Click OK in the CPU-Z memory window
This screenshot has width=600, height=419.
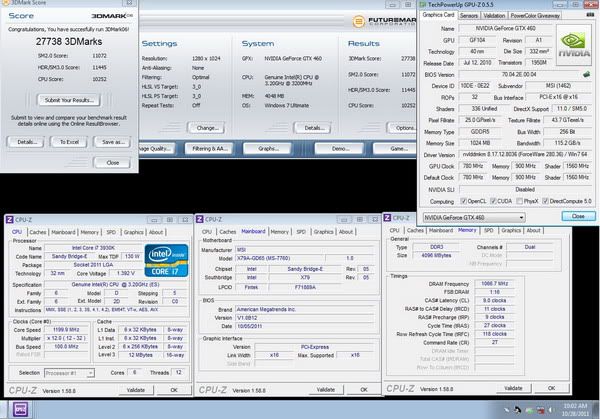click(551, 388)
